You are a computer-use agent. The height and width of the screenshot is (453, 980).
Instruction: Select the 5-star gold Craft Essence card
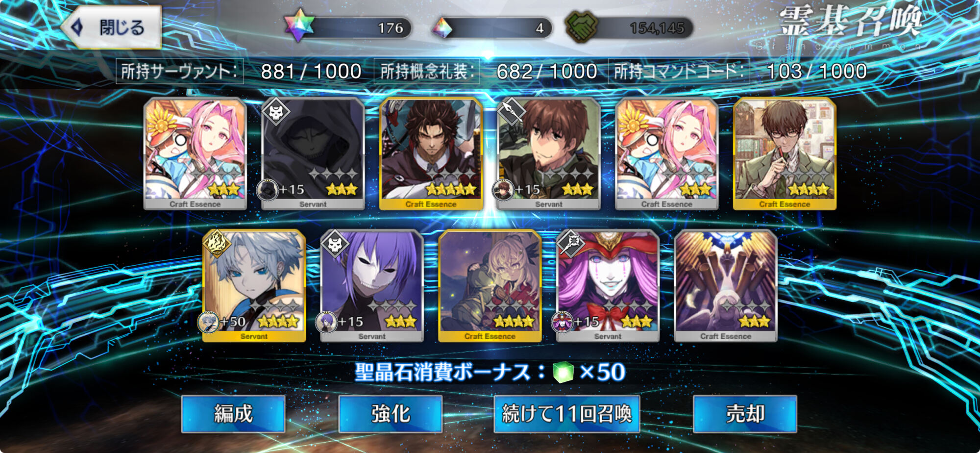pos(431,153)
